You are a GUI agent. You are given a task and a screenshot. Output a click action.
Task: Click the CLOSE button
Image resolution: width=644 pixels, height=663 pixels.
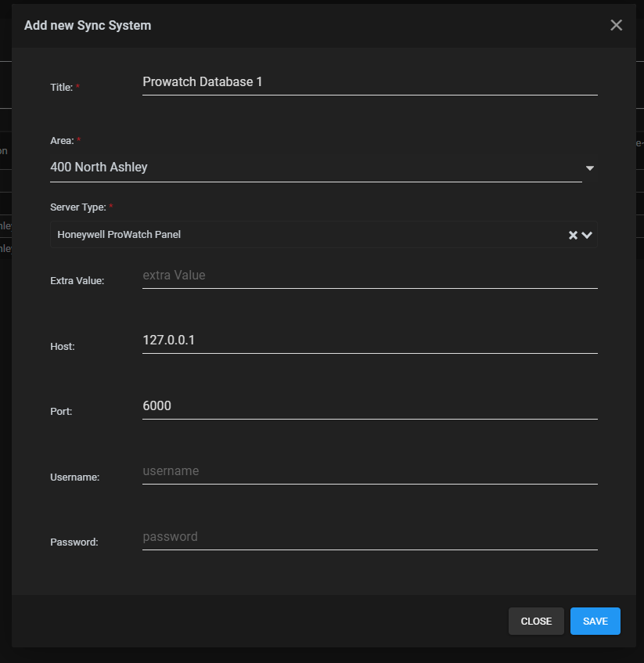coord(536,622)
